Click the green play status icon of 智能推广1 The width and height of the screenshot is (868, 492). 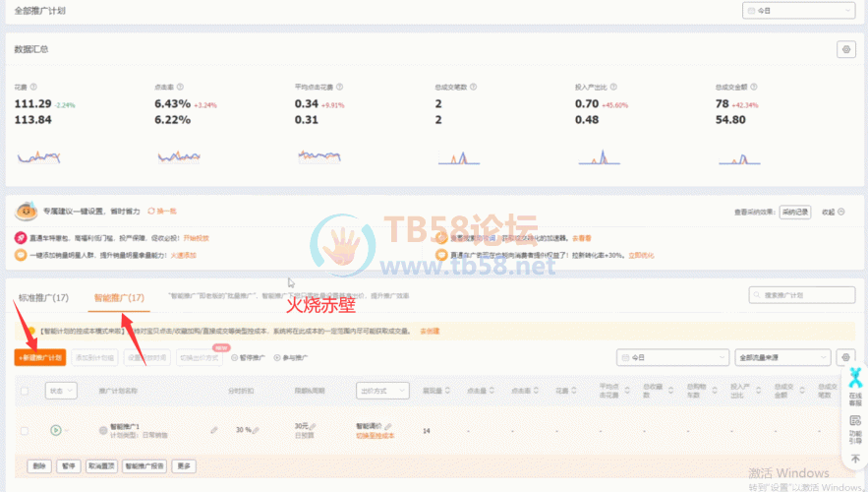tap(56, 429)
